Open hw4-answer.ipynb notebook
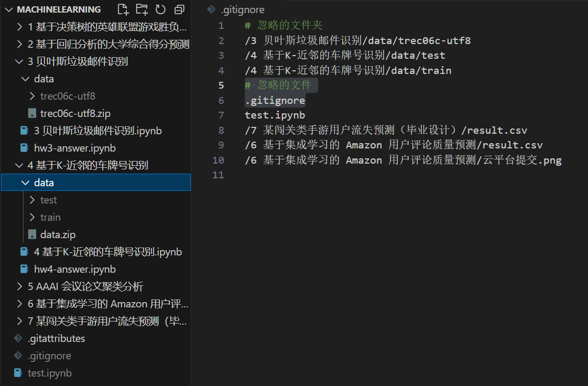Screen dimensions: 588x386 (75, 269)
